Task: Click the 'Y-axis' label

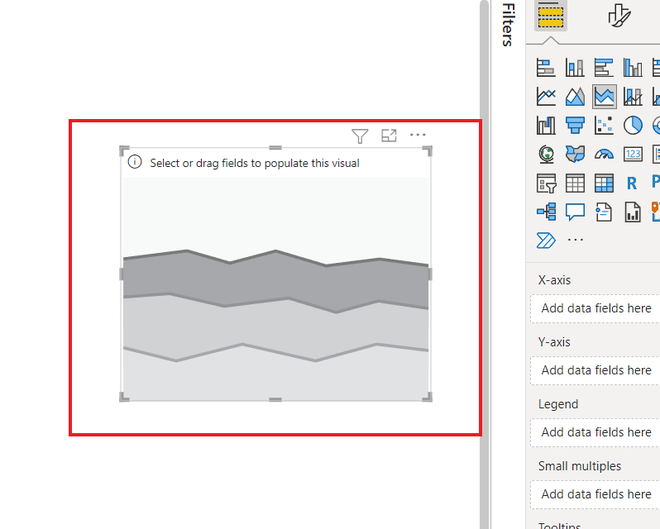Action: pos(554,342)
